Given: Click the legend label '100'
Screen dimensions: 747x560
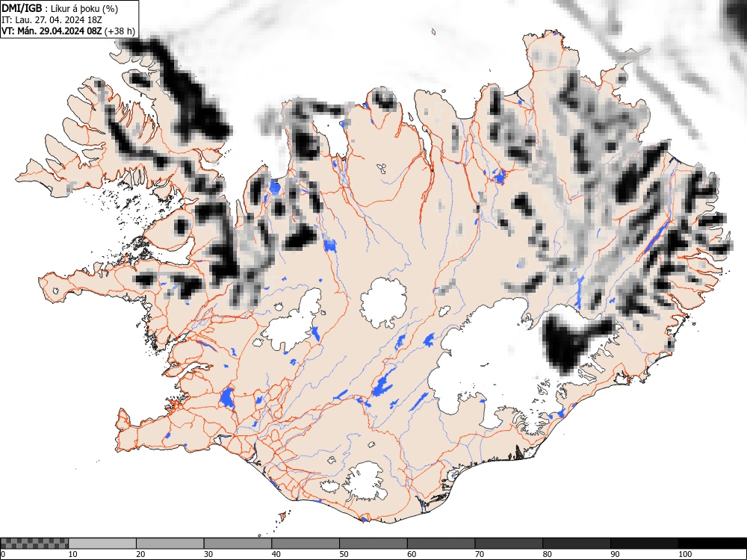Looking at the screenshot, I should coord(684,554).
